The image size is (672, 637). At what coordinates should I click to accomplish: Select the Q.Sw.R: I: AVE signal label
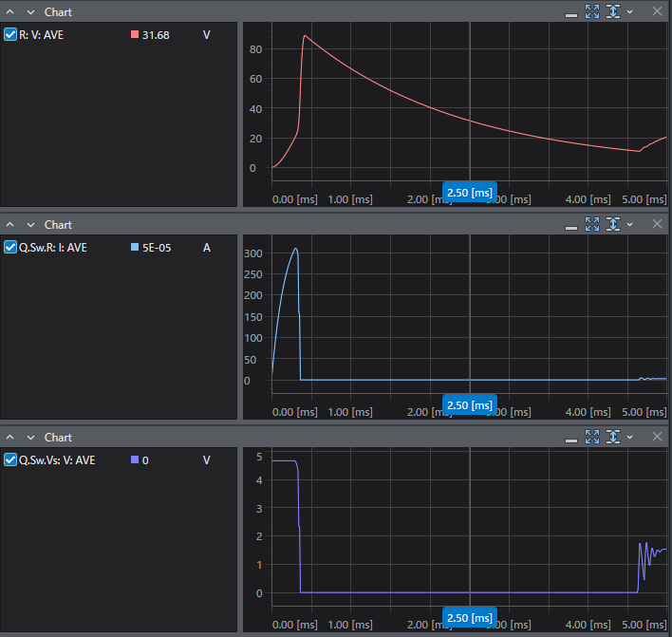[53, 248]
